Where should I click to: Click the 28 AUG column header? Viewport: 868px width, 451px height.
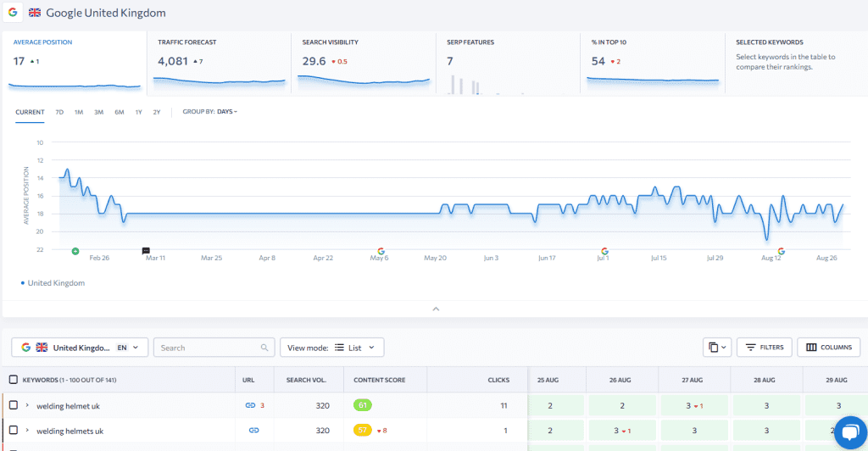tap(764, 380)
